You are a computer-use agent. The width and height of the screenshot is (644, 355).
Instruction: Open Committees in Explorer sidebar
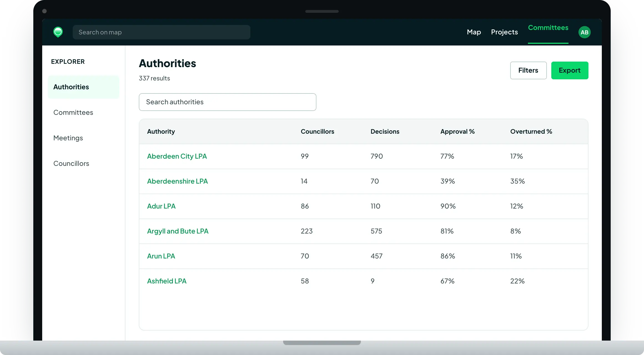73,113
